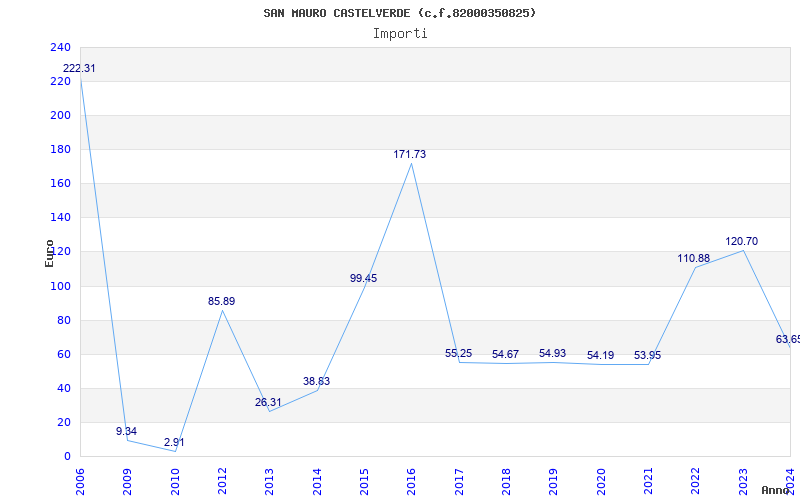Click the x-axis year 2021
This screenshot has width=800, height=500.
click(x=648, y=482)
